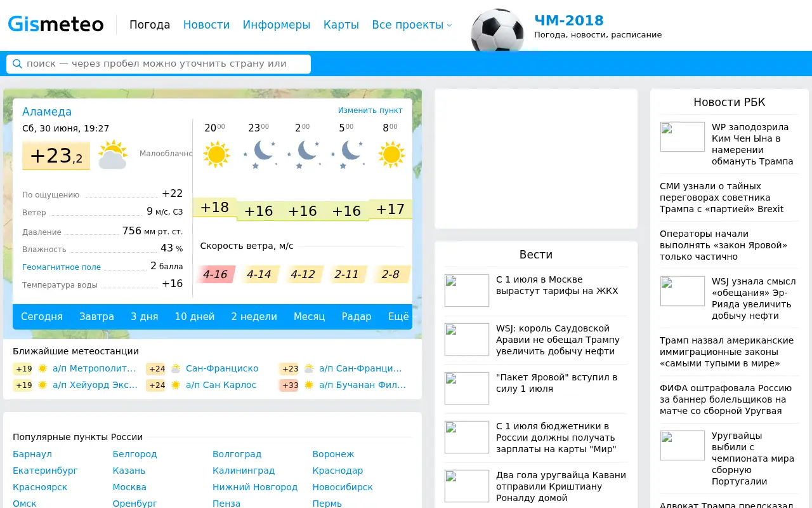Image resolution: width=812 pixels, height=508 pixels.
Task: Open thumbnail for WP Ким Чен Ын news
Action: pyautogui.click(x=683, y=137)
